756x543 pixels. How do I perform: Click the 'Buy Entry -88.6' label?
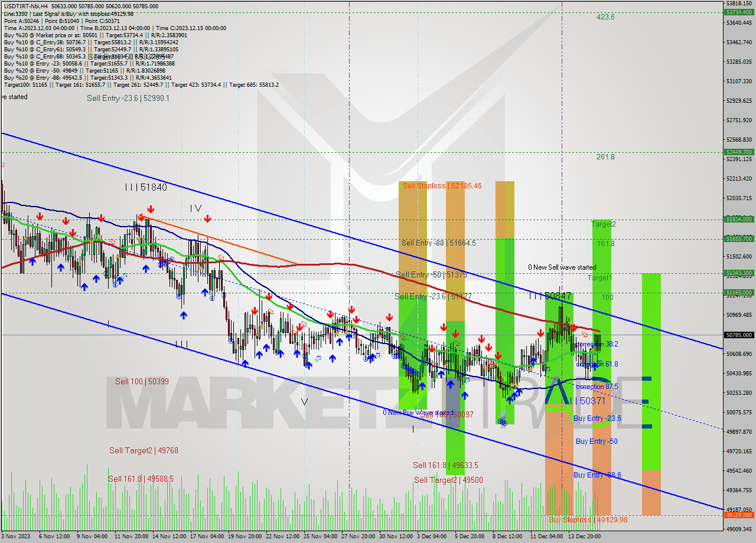(x=597, y=475)
